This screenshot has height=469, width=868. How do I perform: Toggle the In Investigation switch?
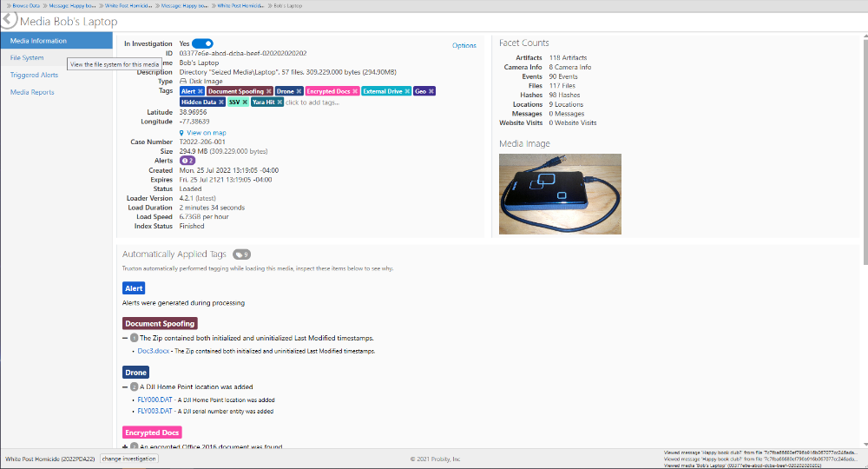click(202, 43)
